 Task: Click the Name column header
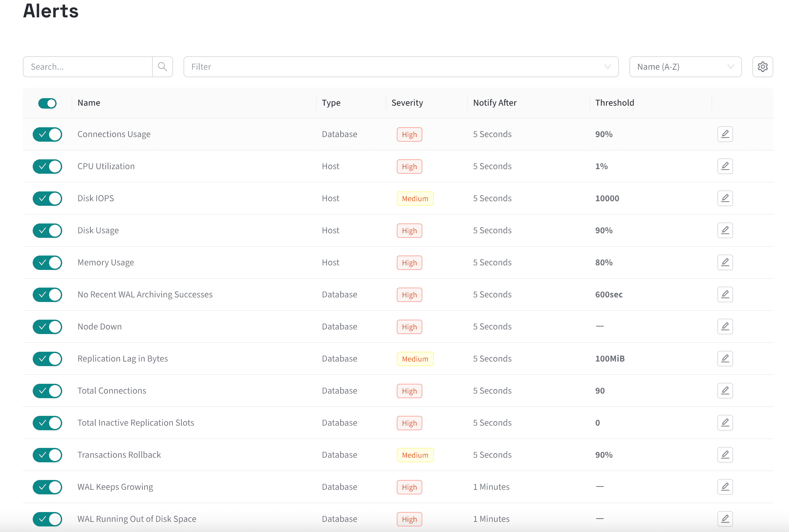(x=89, y=103)
